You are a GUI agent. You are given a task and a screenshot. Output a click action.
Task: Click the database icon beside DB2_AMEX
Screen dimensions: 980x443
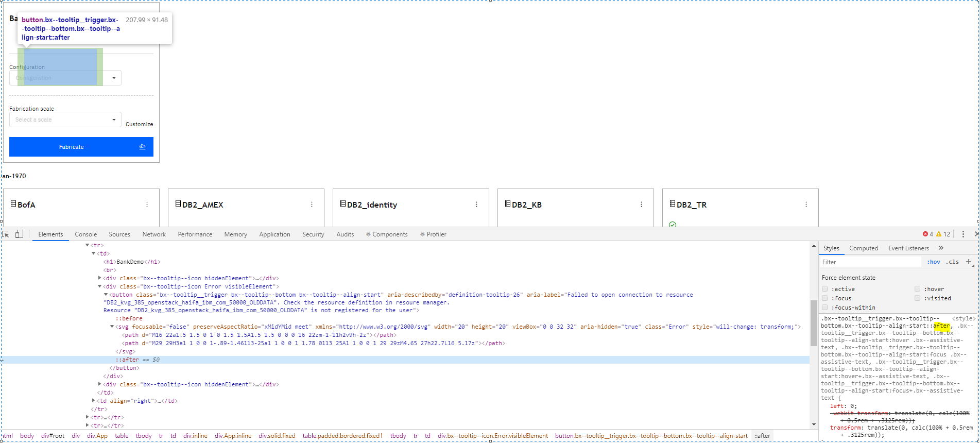pos(178,204)
